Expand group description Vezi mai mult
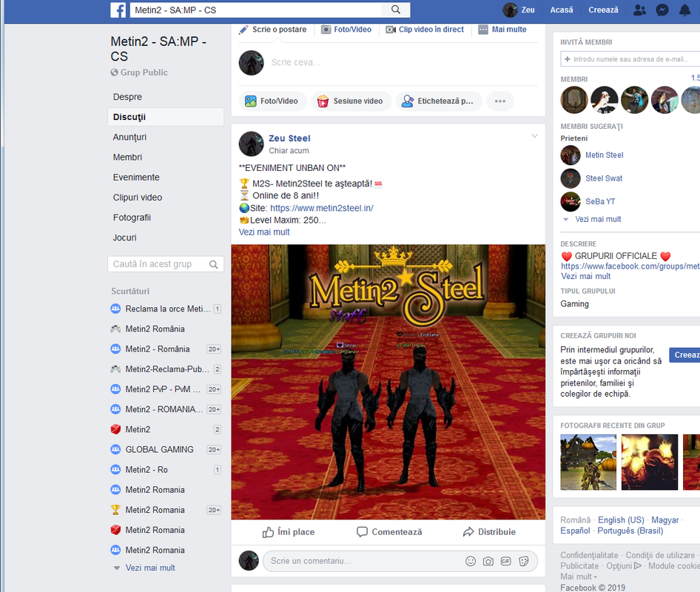The width and height of the screenshot is (700, 592). [x=586, y=276]
